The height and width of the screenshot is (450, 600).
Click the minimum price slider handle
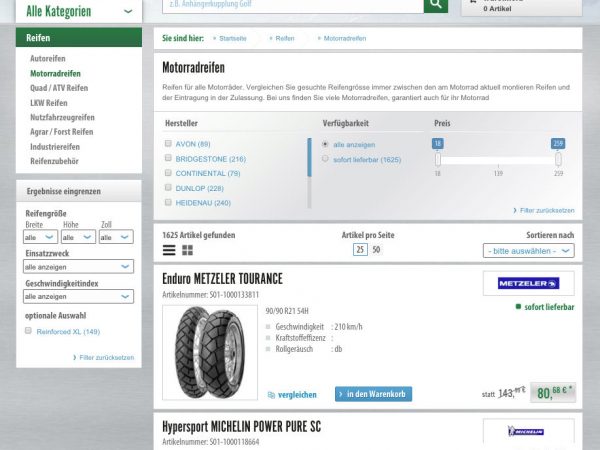click(x=438, y=160)
